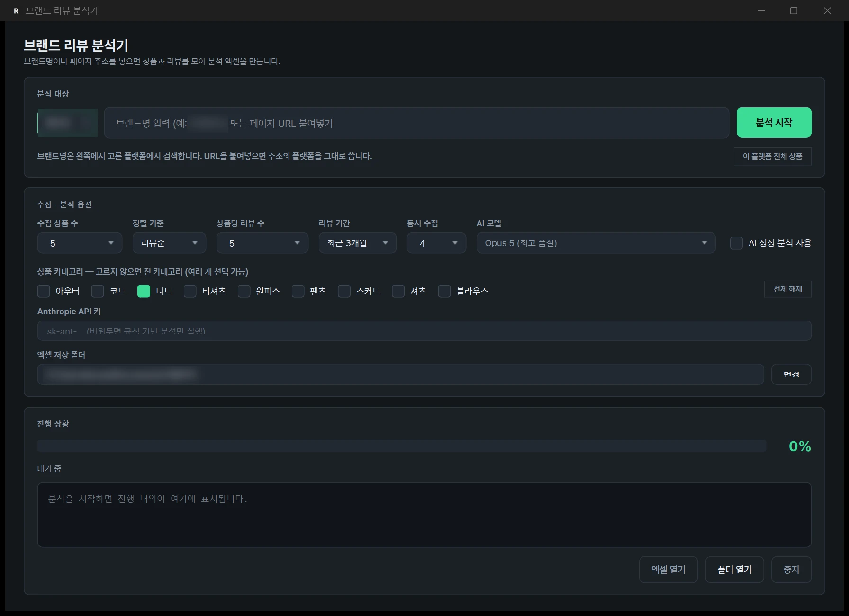Focus the 브랜드명 입력 text field
This screenshot has height=616, width=849.
click(x=416, y=123)
